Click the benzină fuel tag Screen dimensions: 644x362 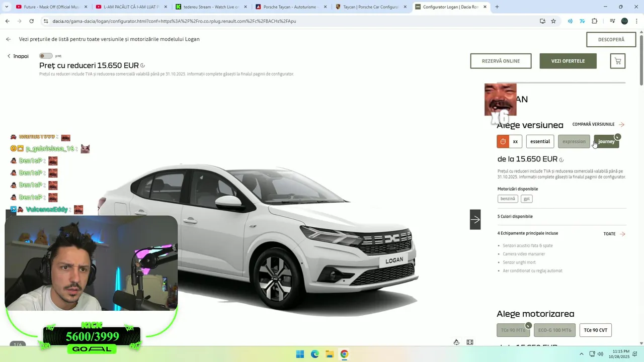508,199
